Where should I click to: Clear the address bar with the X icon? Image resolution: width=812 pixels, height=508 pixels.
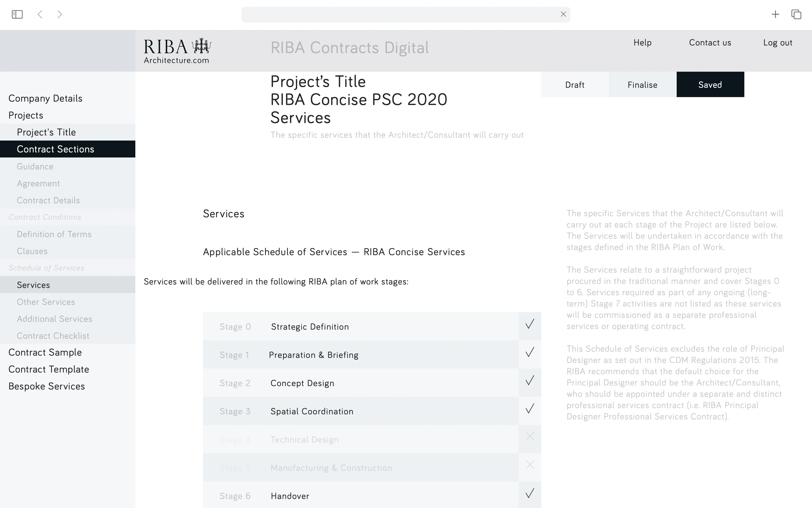[563, 14]
